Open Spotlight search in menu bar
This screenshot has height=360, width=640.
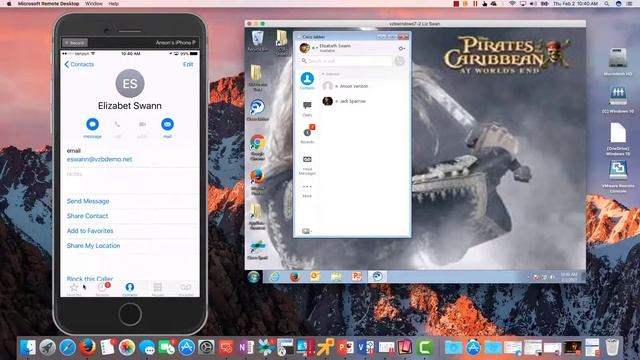point(607,4)
